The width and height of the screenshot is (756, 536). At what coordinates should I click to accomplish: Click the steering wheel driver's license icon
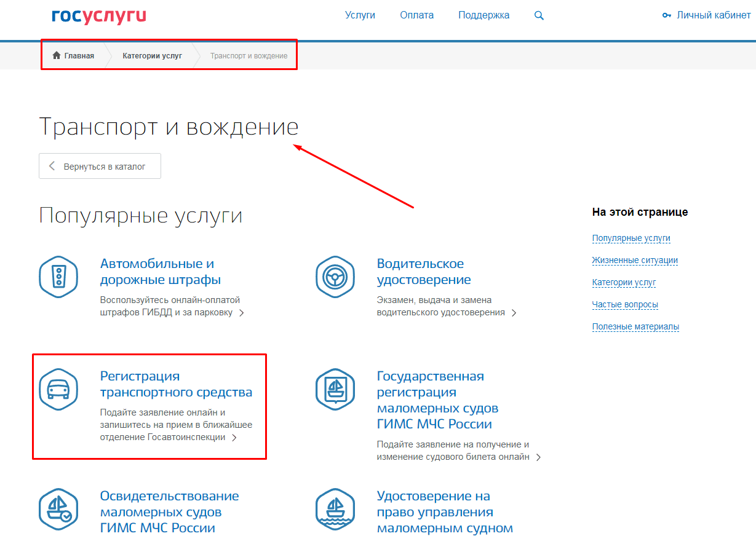pos(335,277)
